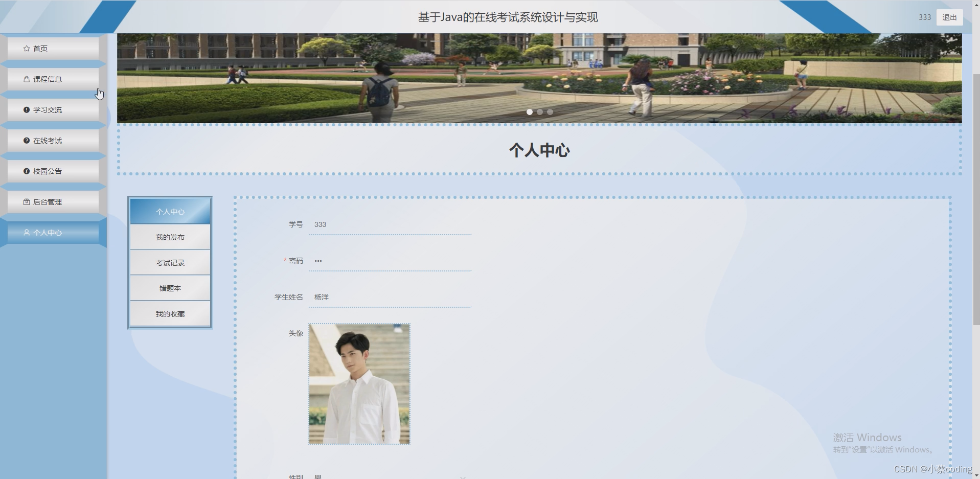Click the 学号 field showing 333
The height and width of the screenshot is (479, 980).
click(x=390, y=224)
